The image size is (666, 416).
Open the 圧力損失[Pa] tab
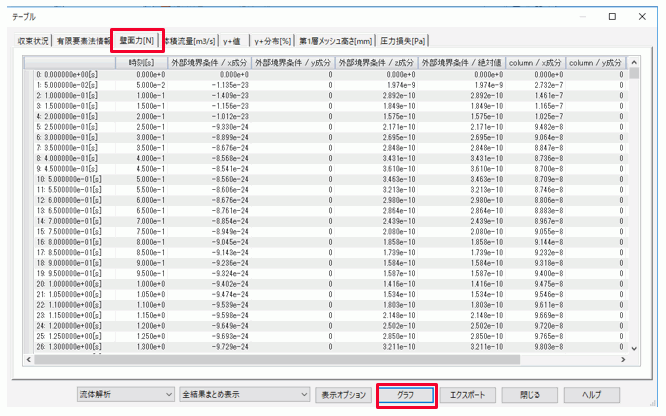[404, 41]
